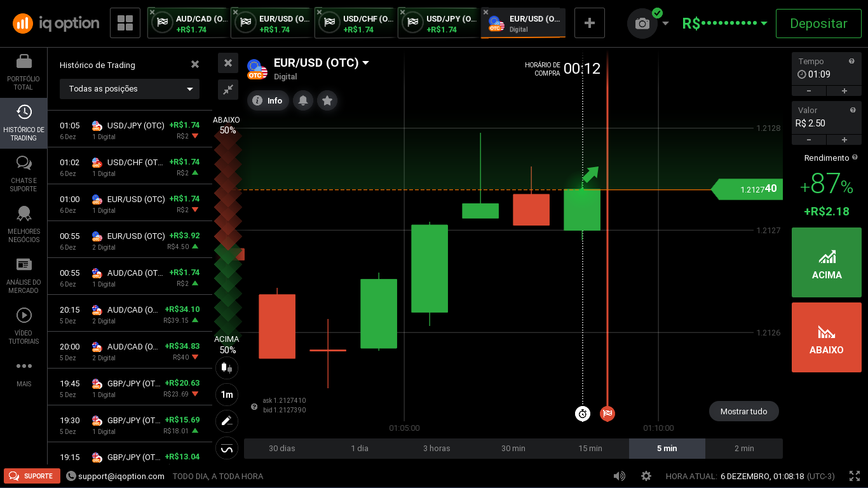The image size is (868, 488).
Task: Open settings gear in bottom bar
Action: click(646, 476)
